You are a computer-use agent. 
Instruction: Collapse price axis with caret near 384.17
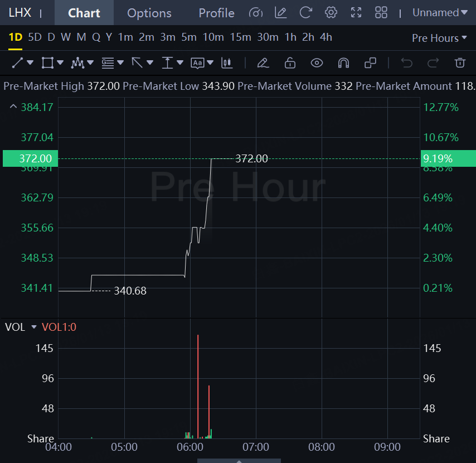coord(13,107)
